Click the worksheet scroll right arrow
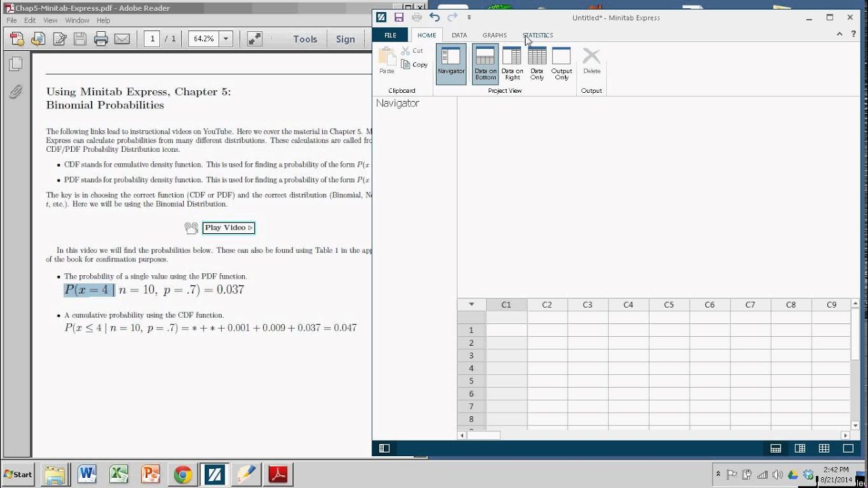868x488 pixels. (x=845, y=435)
